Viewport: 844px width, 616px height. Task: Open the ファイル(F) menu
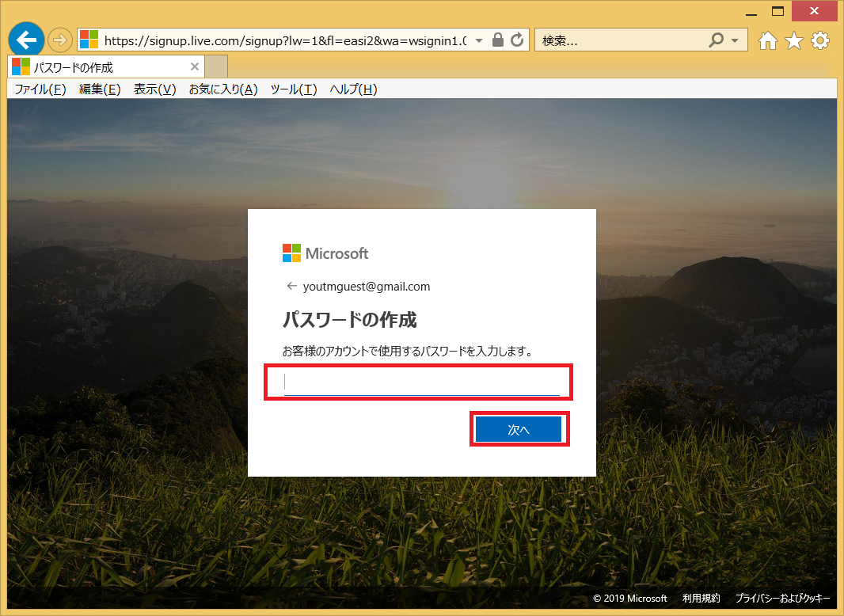point(40,89)
